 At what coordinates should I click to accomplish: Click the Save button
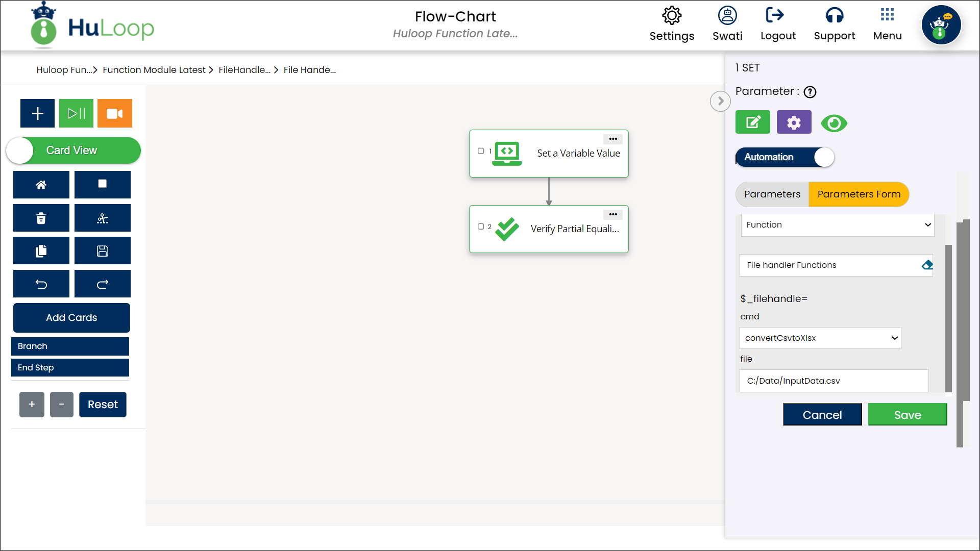(x=908, y=415)
